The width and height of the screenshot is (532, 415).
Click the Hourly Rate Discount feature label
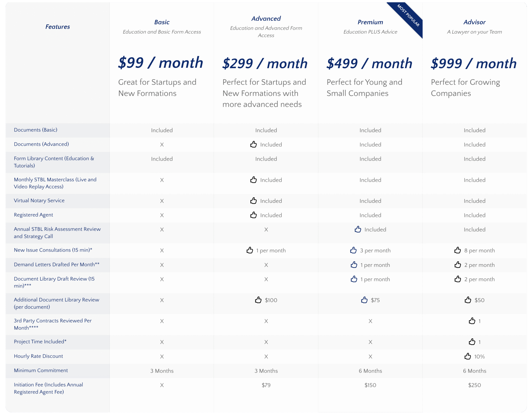[38, 356]
